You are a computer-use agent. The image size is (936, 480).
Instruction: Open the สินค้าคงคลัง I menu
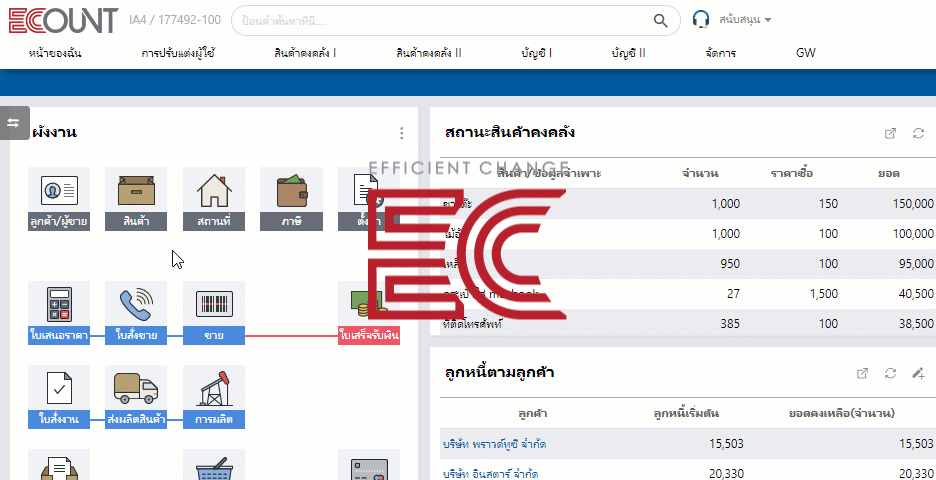(304, 53)
